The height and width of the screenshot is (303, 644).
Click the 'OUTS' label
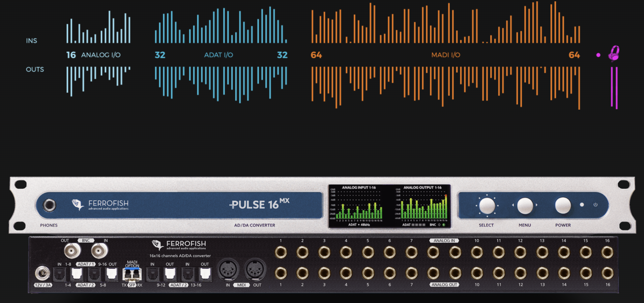click(x=35, y=69)
